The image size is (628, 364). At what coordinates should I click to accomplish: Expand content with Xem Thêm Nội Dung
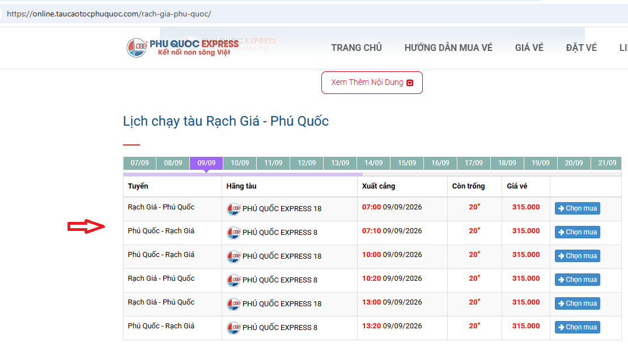click(372, 83)
